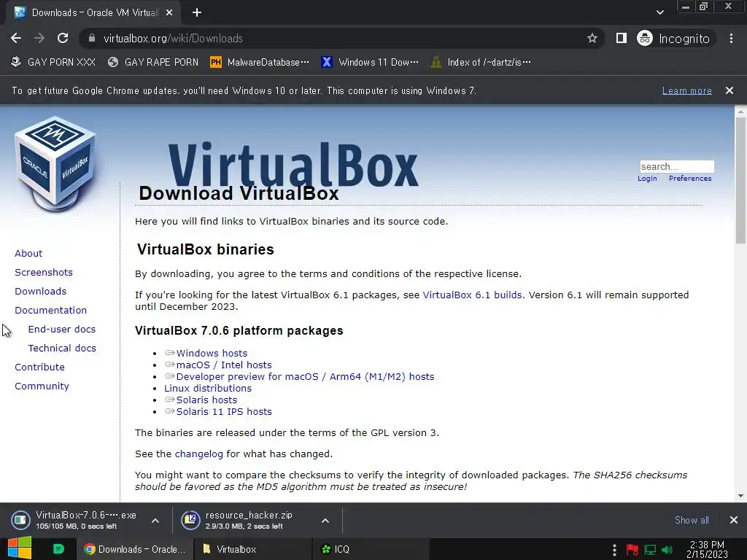Go to Community in the sidebar
Screen dimensions: 747x560
pos(42,386)
